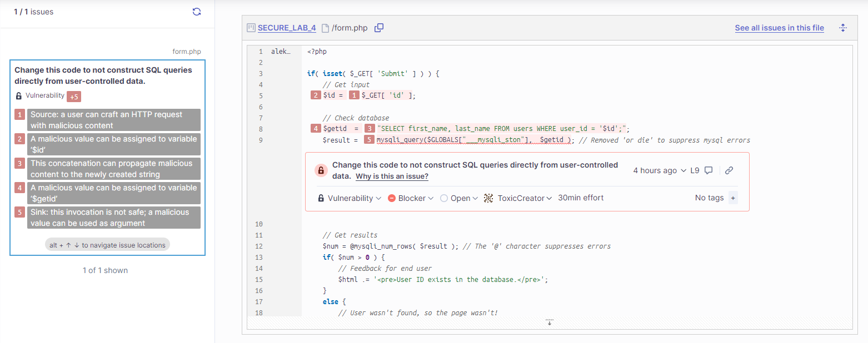The height and width of the screenshot is (343, 868).
Task: Open the issue comment bubble icon
Action: tap(709, 170)
